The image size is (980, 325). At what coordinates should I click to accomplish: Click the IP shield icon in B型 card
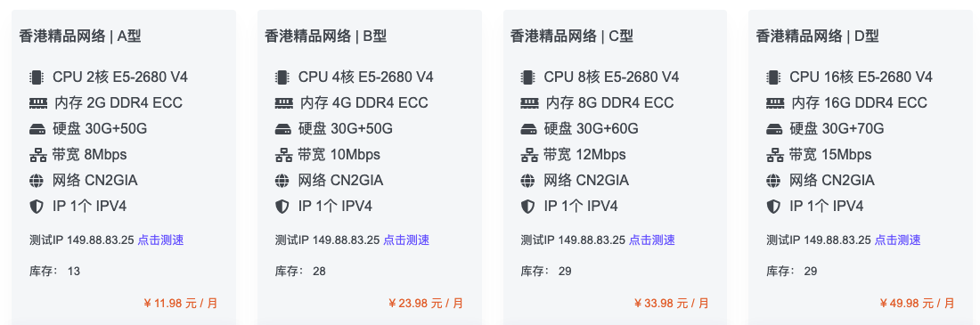point(282,207)
